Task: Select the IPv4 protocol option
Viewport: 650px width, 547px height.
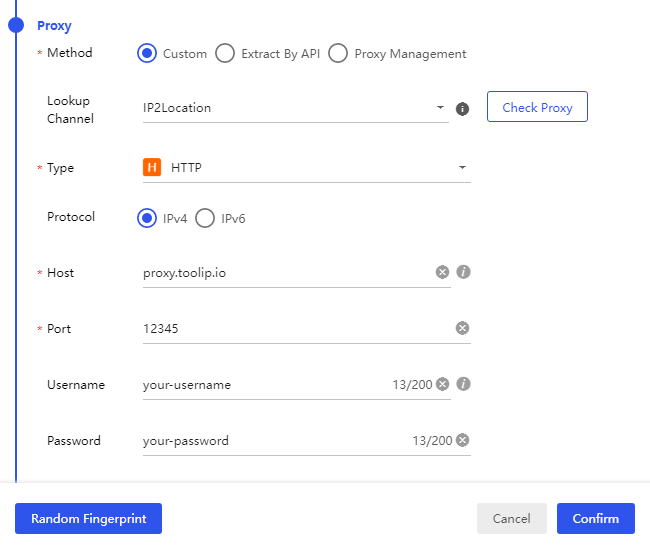Action: [x=147, y=218]
